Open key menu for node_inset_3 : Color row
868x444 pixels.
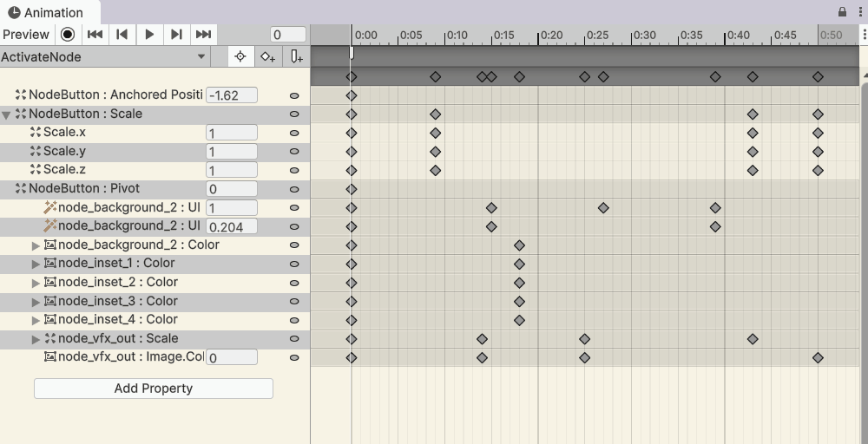pyautogui.click(x=294, y=301)
